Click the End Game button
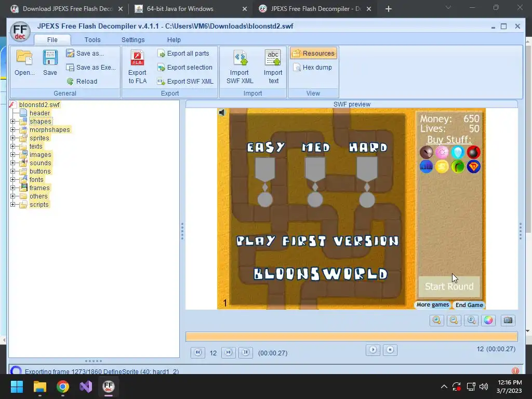Image resolution: width=532 pixels, height=399 pixels. pos(469,305)
